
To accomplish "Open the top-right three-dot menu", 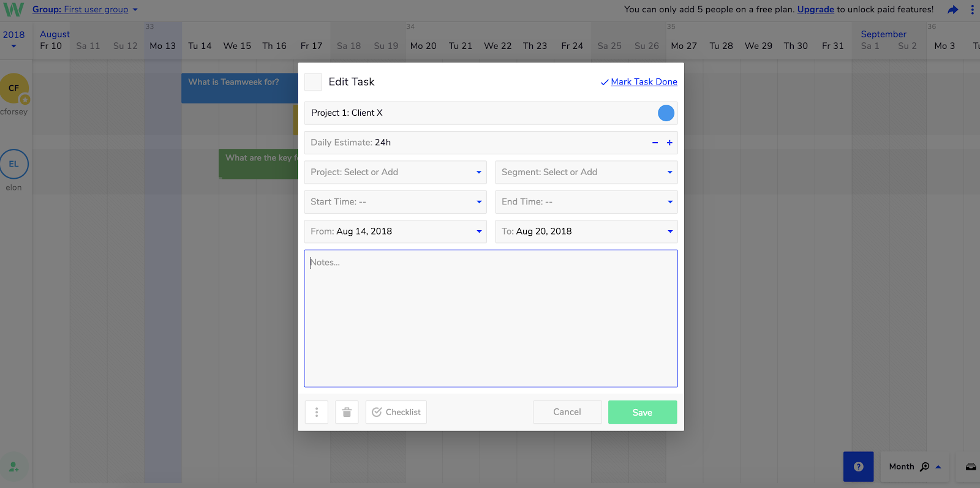I will (972, 10).
